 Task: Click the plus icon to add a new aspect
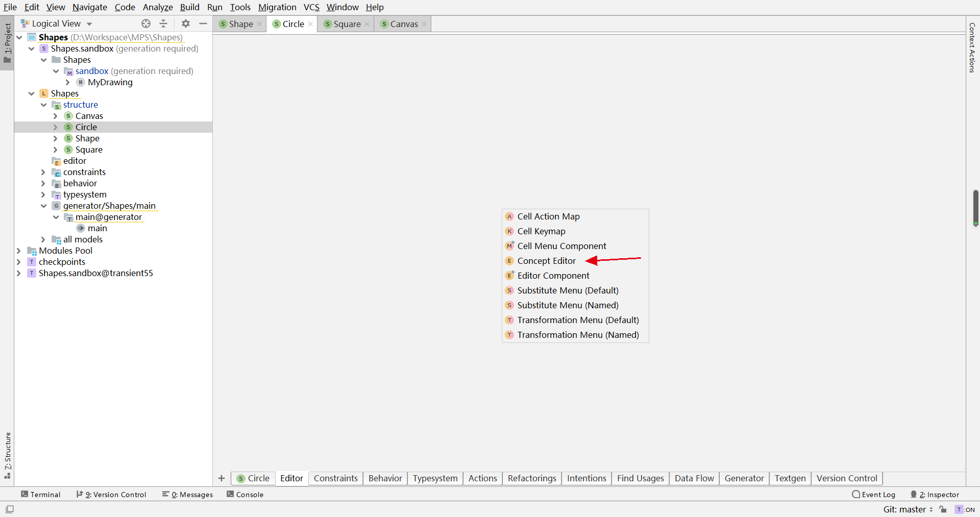tap(222, 478)
